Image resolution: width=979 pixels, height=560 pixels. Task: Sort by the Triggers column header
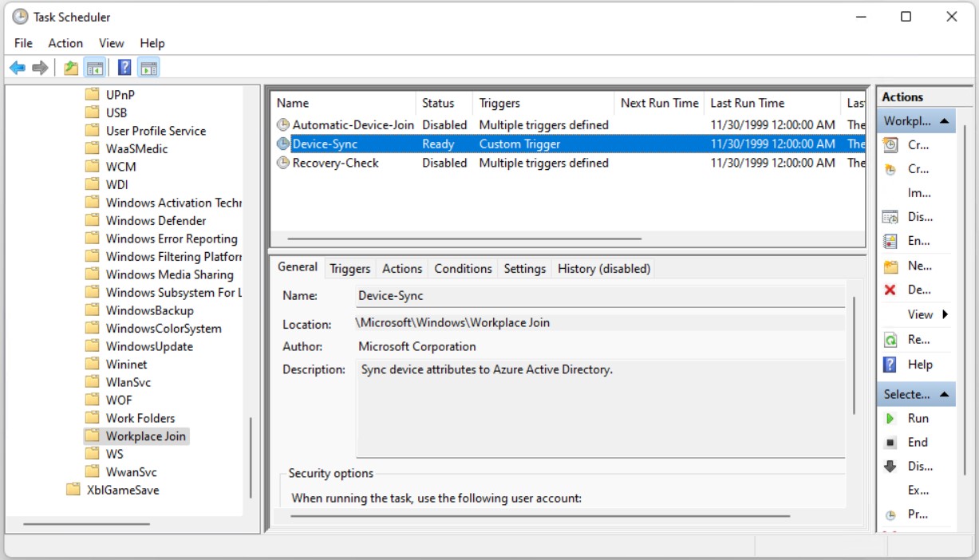(543, 103)
